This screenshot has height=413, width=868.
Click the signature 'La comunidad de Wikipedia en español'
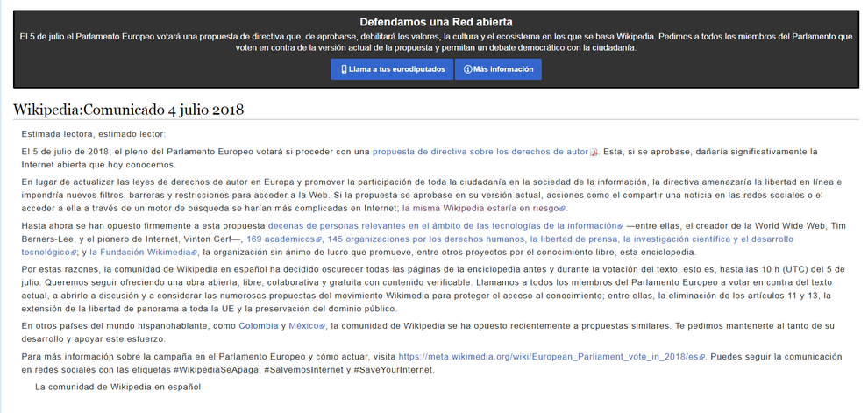pos(117,387)
